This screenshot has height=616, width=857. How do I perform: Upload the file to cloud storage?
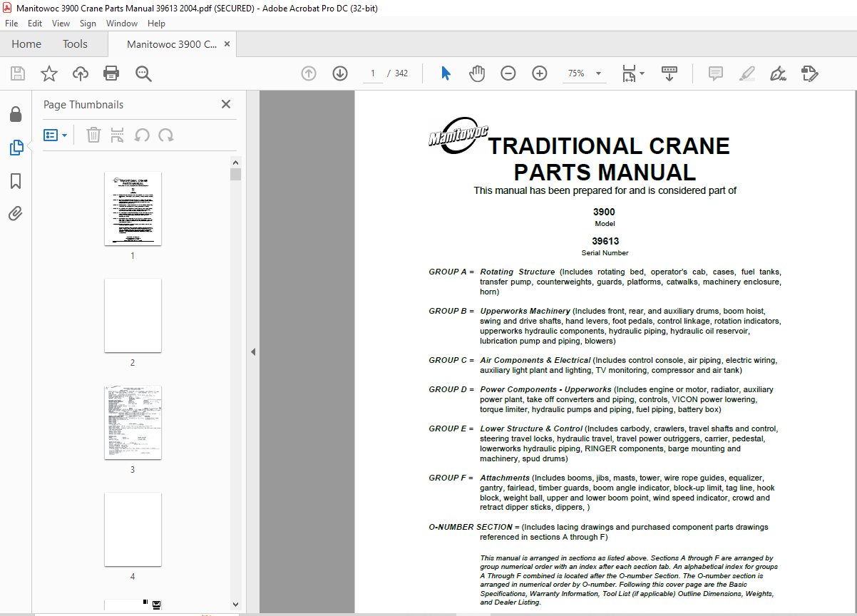pyautogui.click(x=81, y=73)
